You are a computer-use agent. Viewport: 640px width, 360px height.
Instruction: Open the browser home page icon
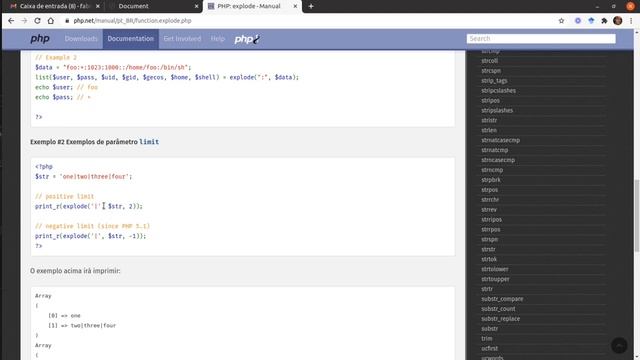(x=51, y=21)
